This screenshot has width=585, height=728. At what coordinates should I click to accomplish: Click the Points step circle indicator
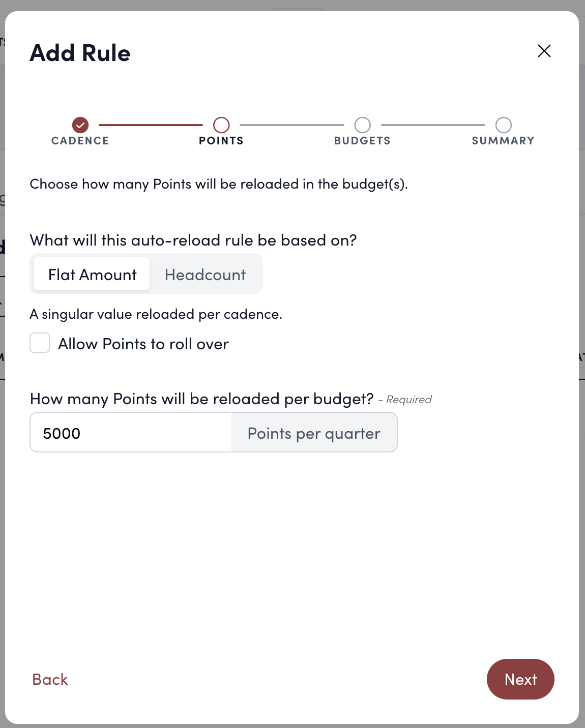(221, 125)
